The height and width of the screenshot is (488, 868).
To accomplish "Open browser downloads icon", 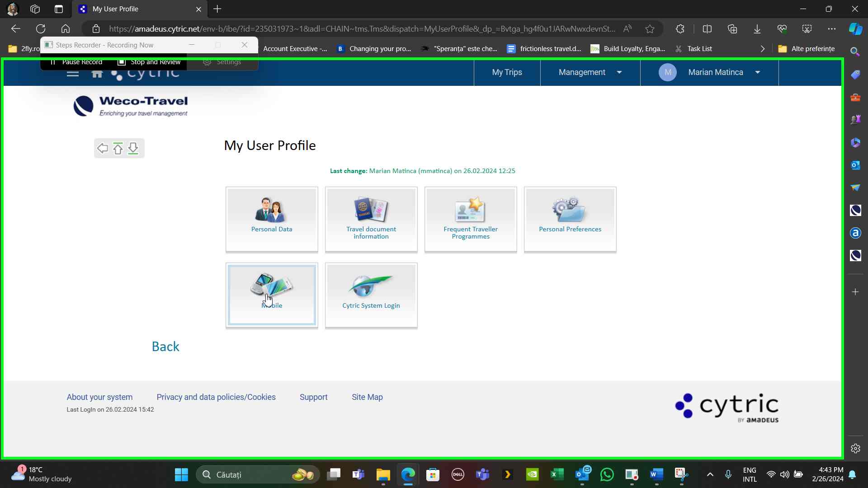I will click(x=757, y=29).
